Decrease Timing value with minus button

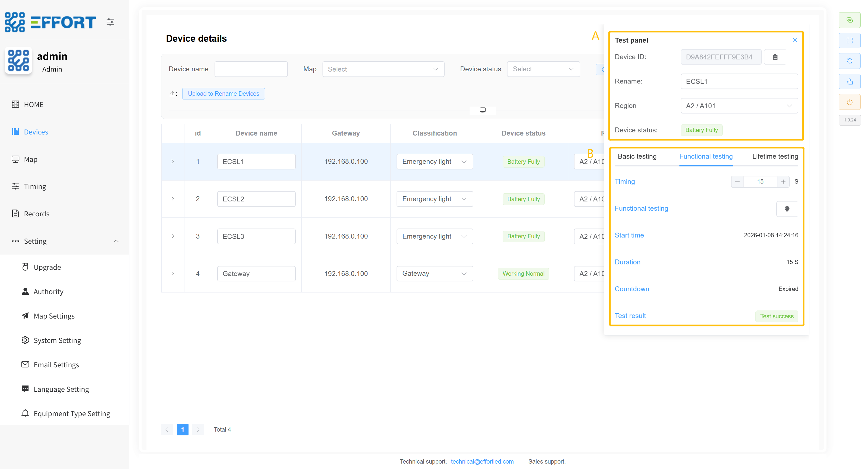[737, 181]
